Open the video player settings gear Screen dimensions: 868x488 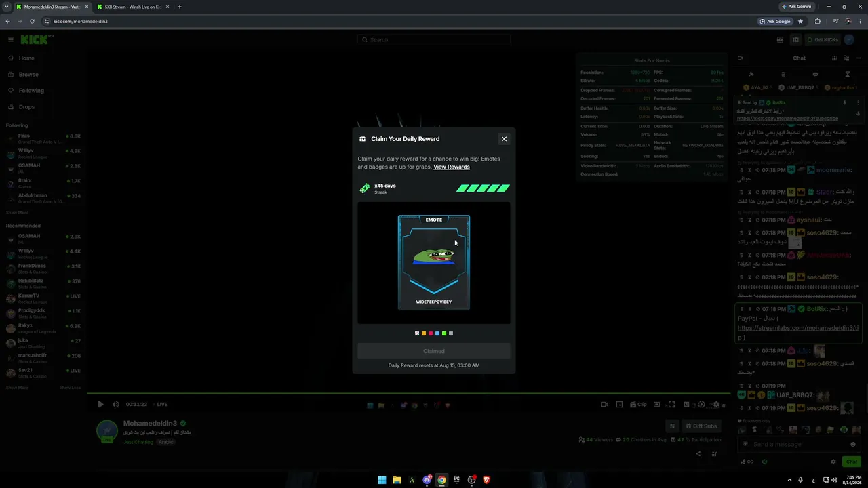pos(716,405)
